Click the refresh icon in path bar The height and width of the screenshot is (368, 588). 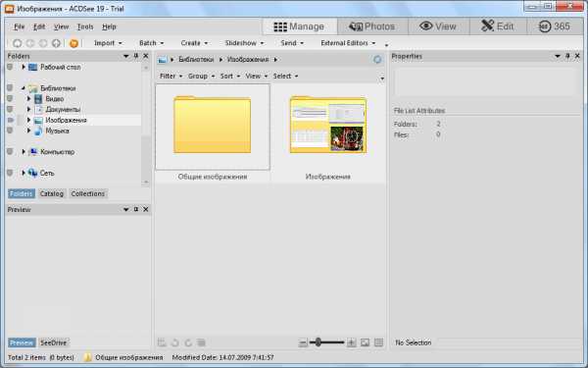(x=377, y=59)
